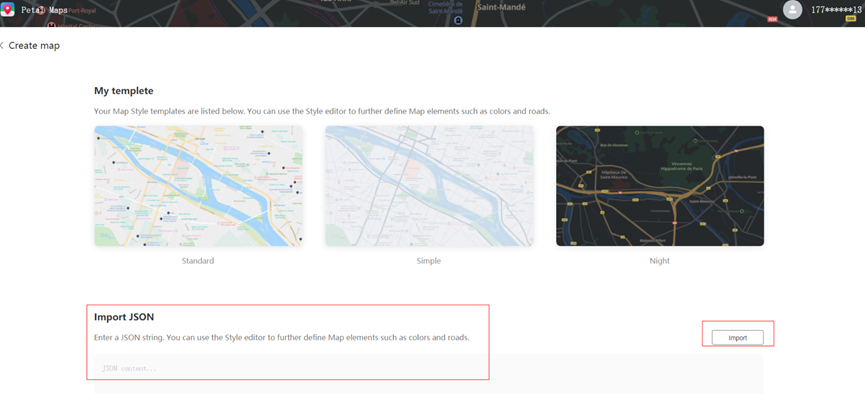
Task: Click the Import button
Action: [x=738, y=338]
